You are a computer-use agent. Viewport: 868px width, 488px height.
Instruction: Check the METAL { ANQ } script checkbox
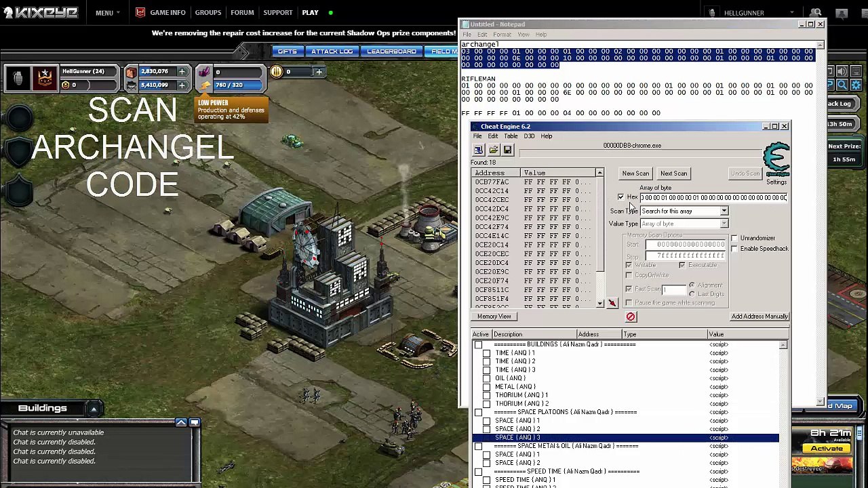(x=486, y=387)
